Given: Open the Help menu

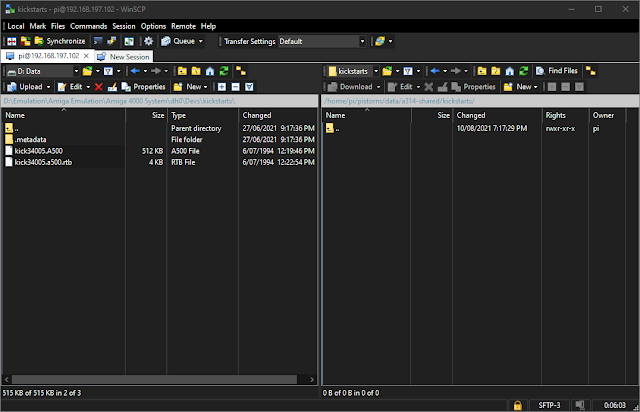Looking at the screenshot, I should [x=208, y=27].
